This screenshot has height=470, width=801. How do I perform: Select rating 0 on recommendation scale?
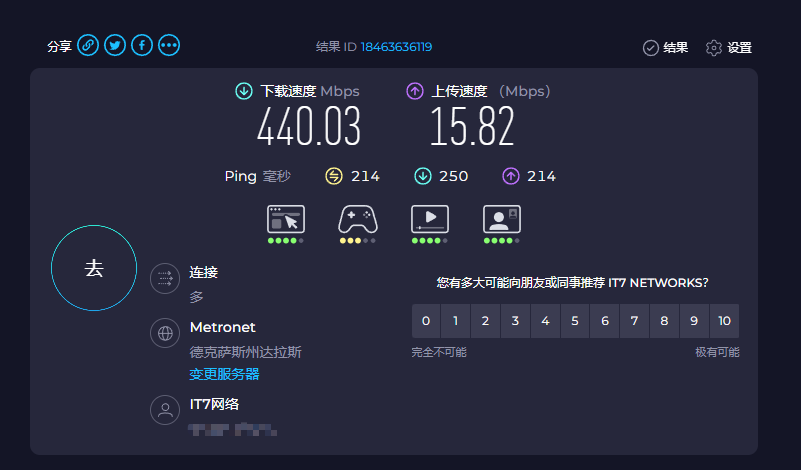tap(426, 321)
